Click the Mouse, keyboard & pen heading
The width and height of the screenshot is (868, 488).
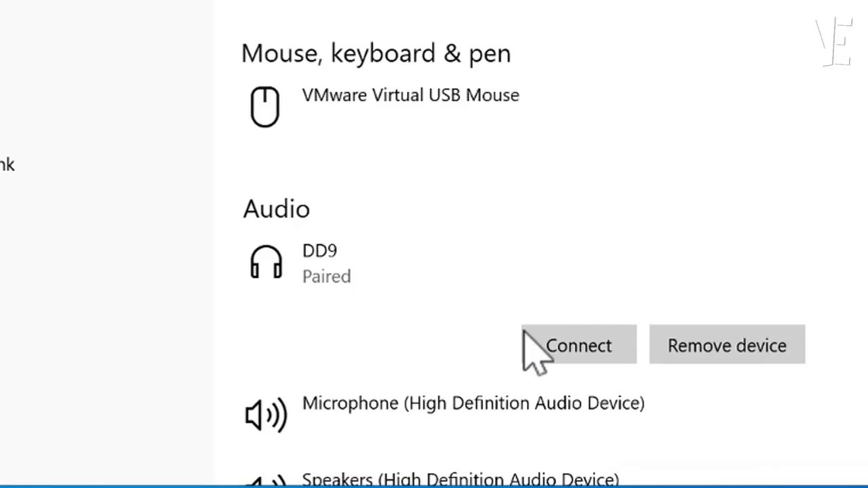point(376,54)
